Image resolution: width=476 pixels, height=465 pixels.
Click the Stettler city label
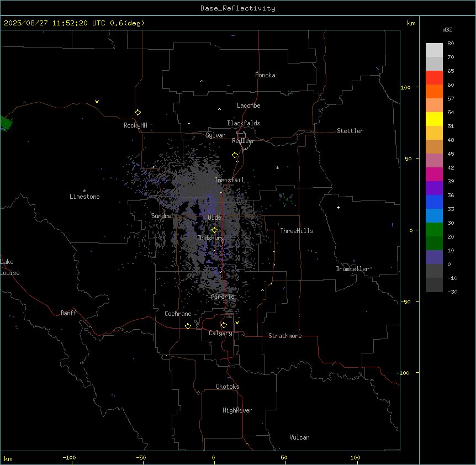pyautogui.click(x=350, y=131)
